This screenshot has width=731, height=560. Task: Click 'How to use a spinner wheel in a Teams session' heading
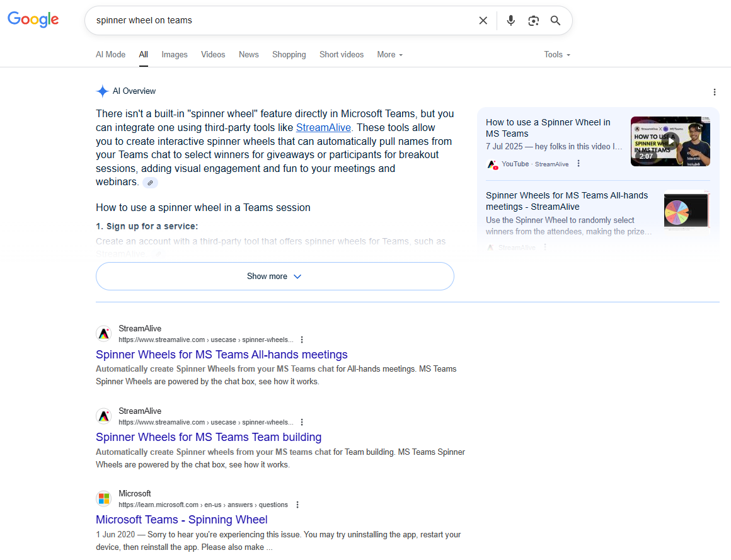(203, 208)
